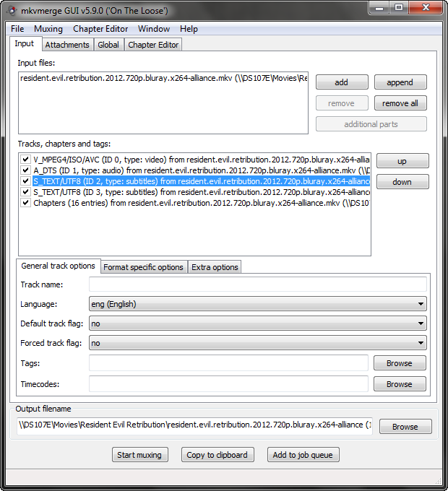This screenshot has width=448, height=491.
Task: Close the mkvmerge GUI window
Action: [x=426, y=7]
